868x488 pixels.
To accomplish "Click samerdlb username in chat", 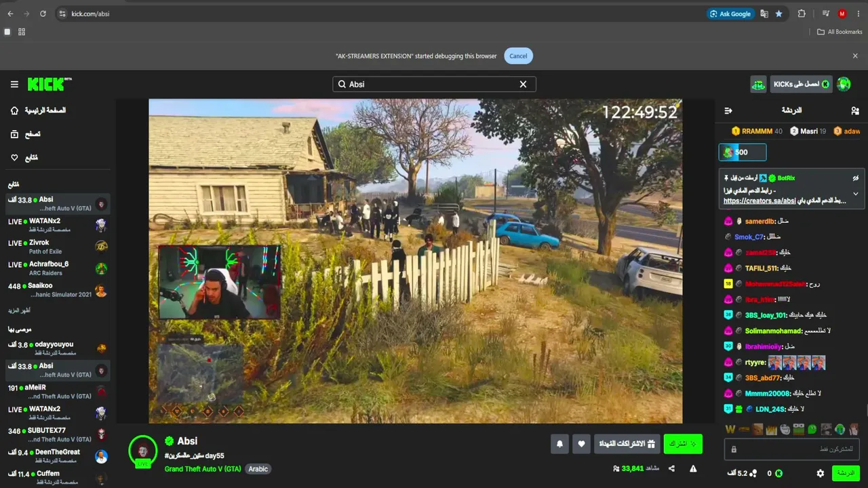I will [759, 222].
